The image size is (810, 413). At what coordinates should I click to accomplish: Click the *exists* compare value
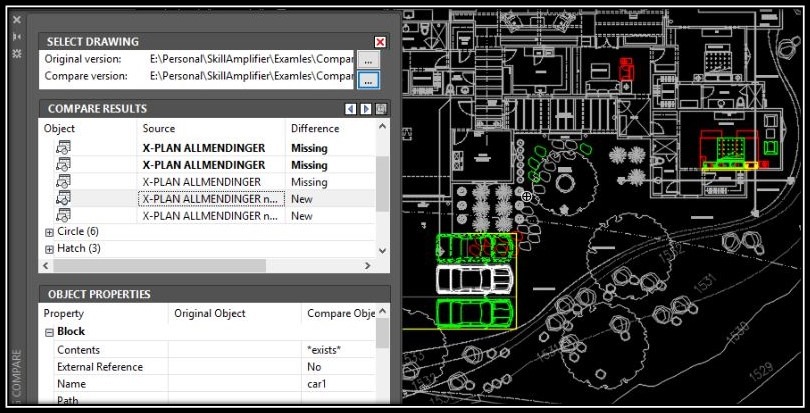pyautogui.click(x=324, y=350)
